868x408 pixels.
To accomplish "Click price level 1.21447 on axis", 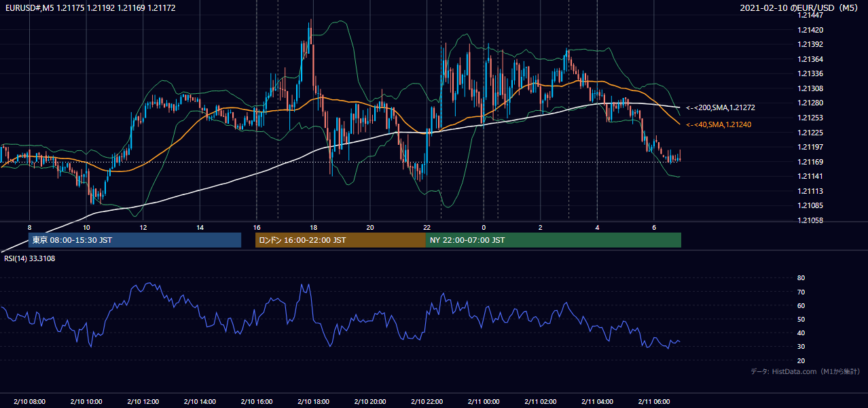I will 811,15.
